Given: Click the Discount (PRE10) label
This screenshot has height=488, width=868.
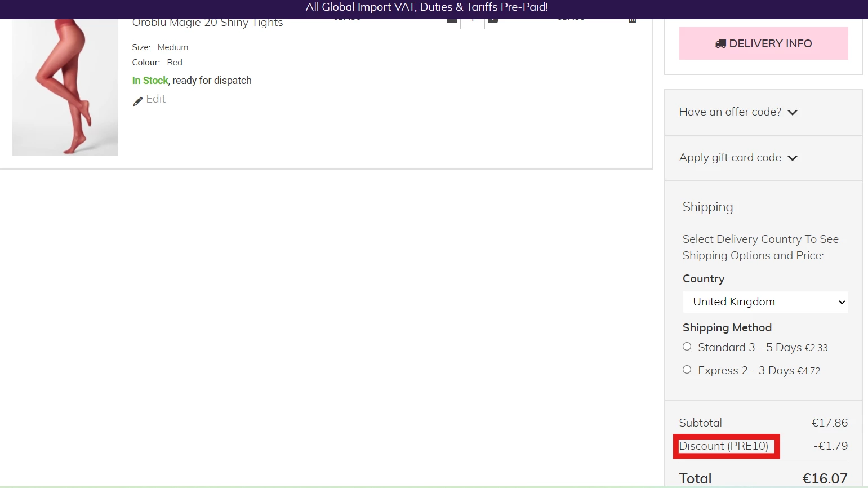Looking at the screenshot, I should pos(723,446).
